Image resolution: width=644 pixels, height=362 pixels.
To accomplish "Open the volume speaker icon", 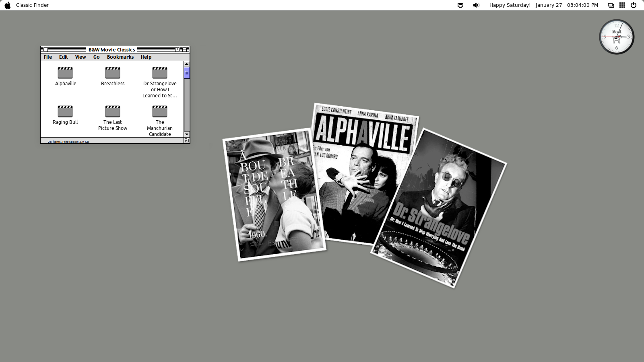I will pos(476,5).
